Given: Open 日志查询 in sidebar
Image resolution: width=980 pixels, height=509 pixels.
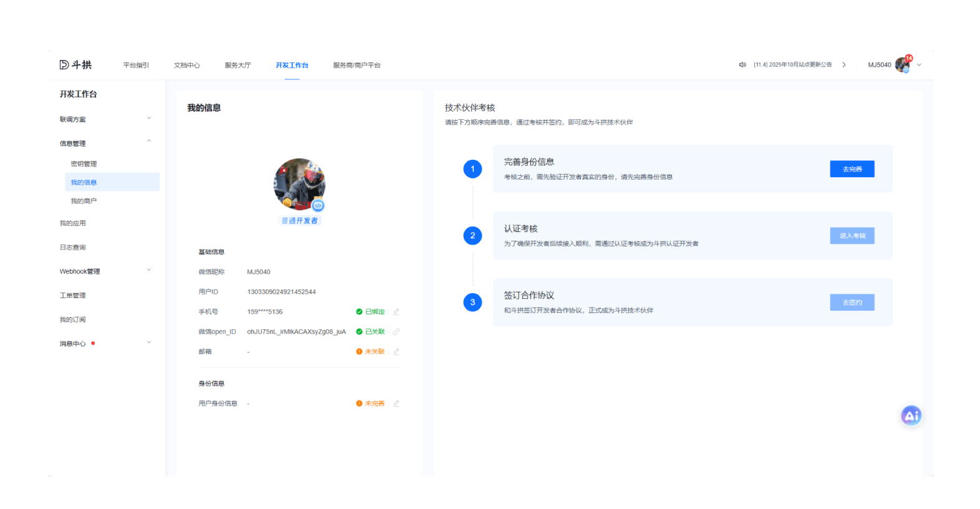Looking at the screenshot, I should 73,248.
